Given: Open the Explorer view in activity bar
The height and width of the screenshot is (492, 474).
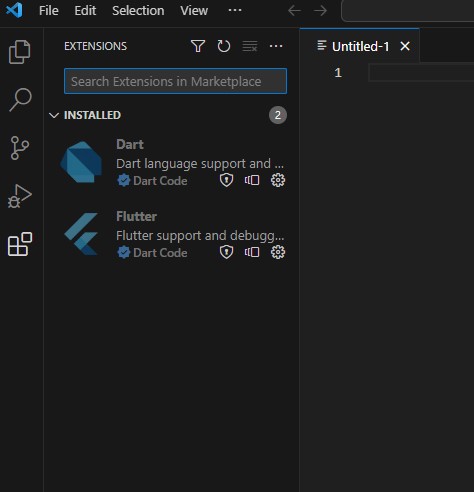Looking at the screenshot, I should point(20,52).
